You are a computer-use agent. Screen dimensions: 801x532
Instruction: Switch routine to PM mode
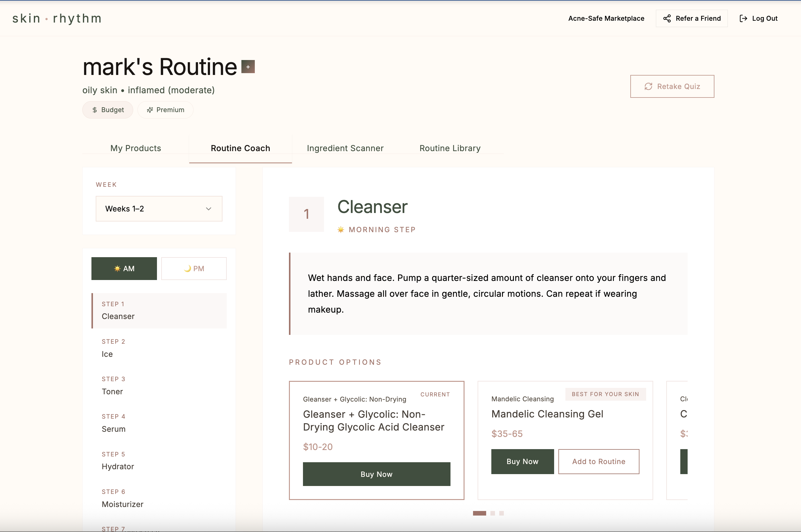point(194,269)
